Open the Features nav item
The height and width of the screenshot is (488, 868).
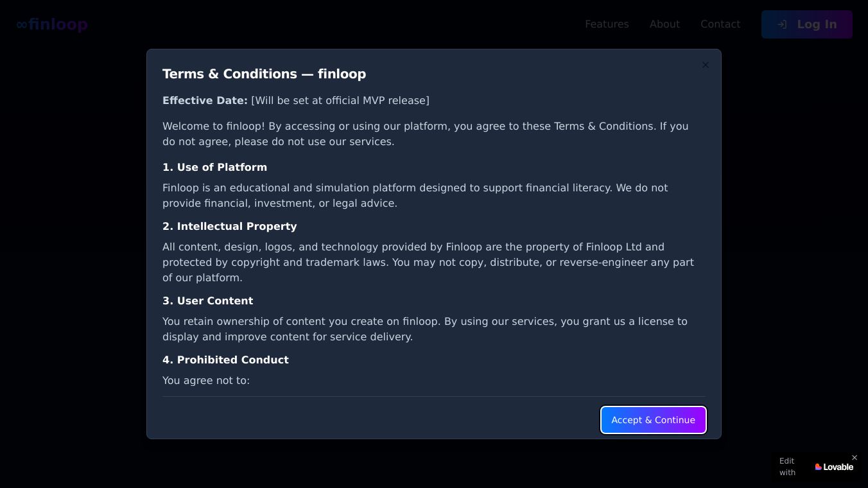607,24
